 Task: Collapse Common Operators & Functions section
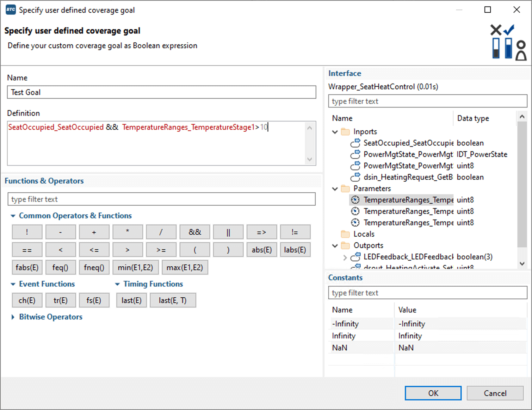point(13,216)
